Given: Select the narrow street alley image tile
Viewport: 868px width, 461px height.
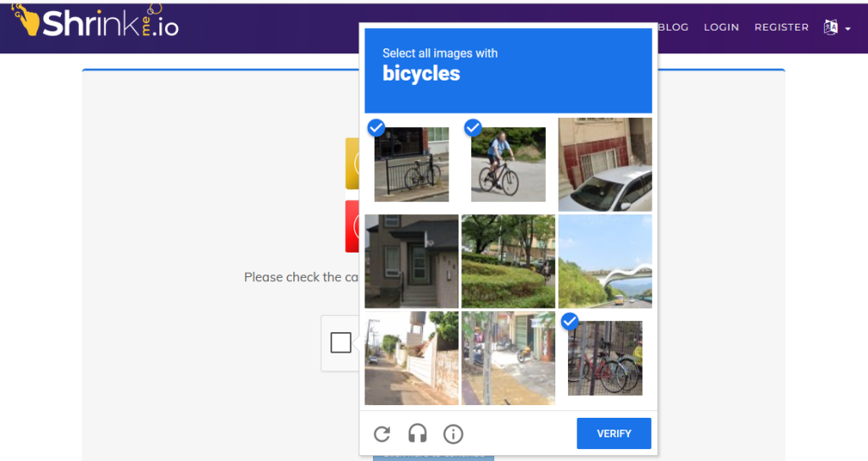Looking at the screenshot, I should tap(411, 358).
